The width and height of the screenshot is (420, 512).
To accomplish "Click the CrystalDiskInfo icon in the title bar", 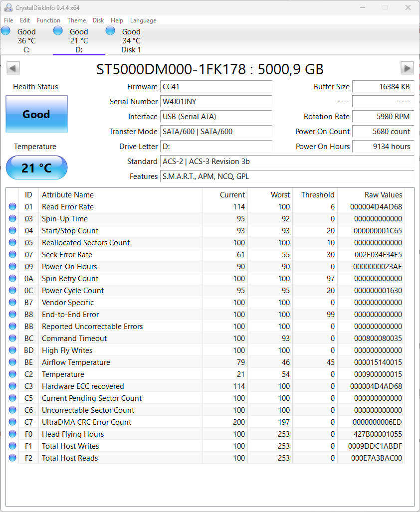I will [7, 7].
